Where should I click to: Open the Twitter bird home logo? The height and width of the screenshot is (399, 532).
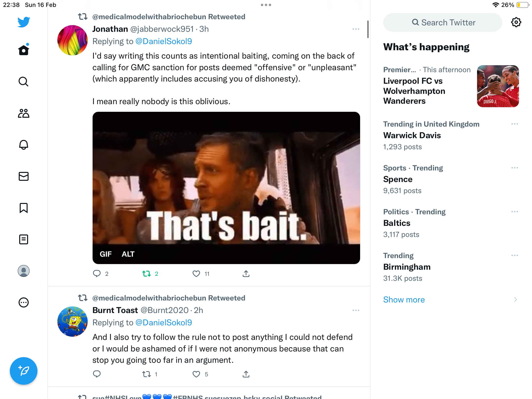pos(24,22)
